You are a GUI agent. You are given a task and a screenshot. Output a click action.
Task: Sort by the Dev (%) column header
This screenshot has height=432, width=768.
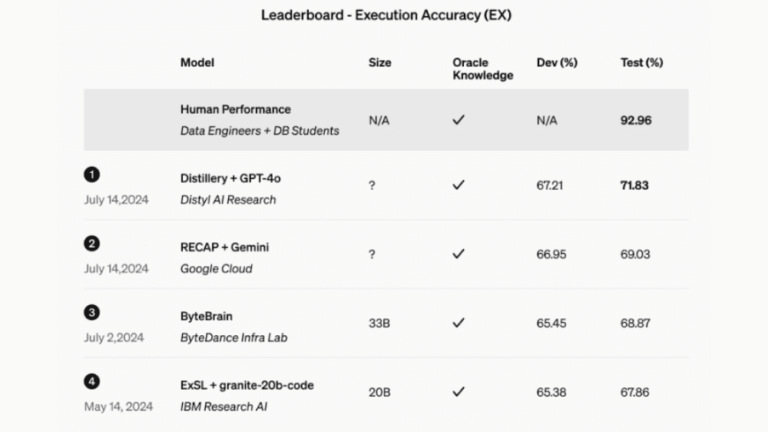[557, 62]
